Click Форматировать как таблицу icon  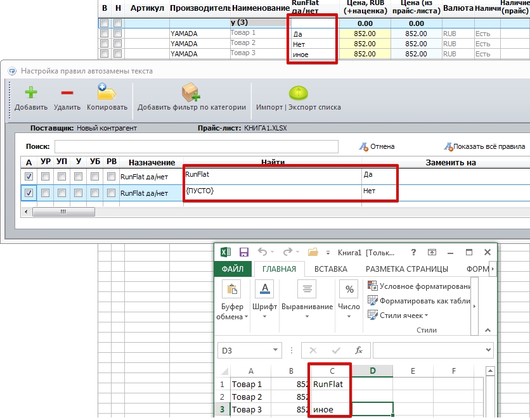[373, 300]
